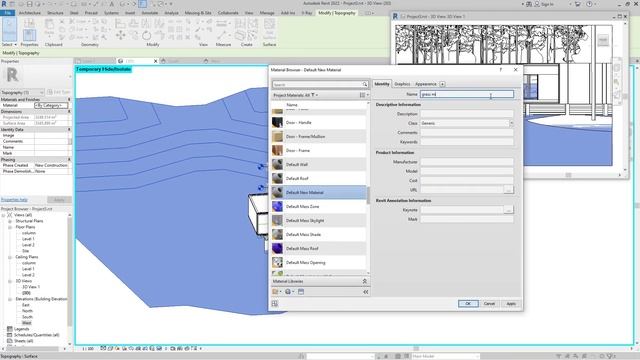Click the Move tool in Modify panel
The image size is (640, 360).
(120, 36)
